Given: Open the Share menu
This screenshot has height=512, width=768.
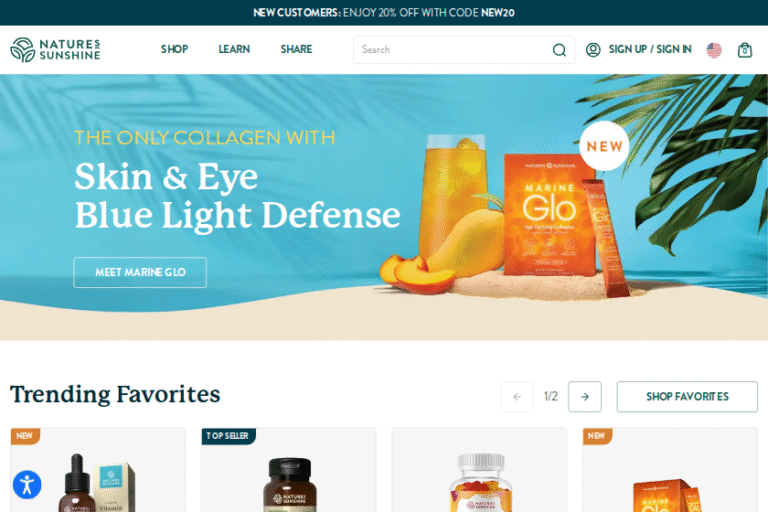Looking at the screenshot, I should pos(296,49).
